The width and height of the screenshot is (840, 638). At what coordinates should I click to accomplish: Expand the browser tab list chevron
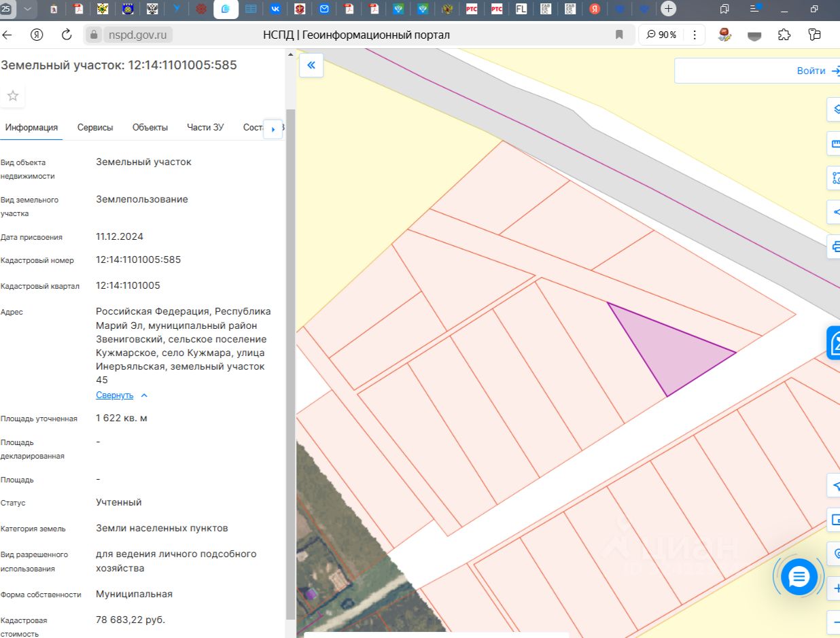(x=27, y=9)
